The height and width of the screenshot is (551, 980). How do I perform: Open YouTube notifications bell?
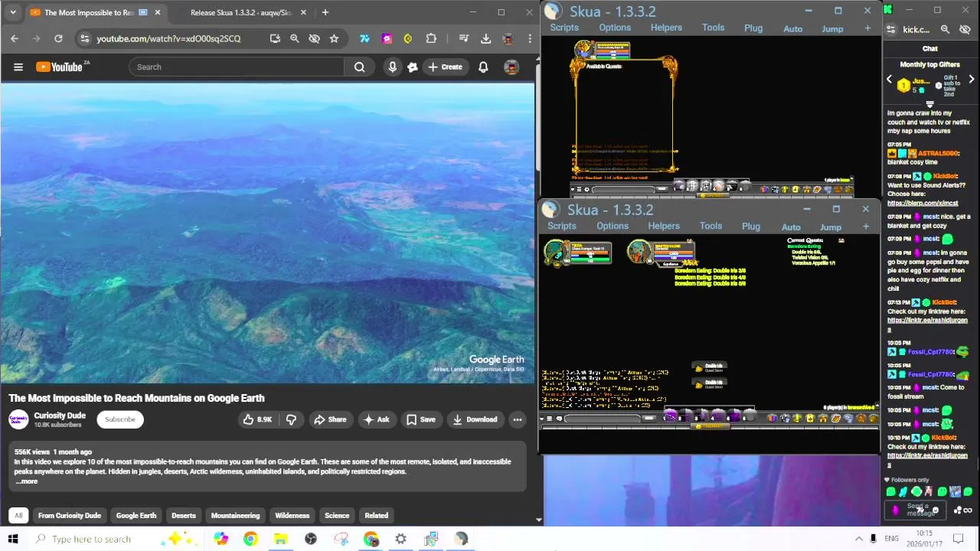pos(483,67)
